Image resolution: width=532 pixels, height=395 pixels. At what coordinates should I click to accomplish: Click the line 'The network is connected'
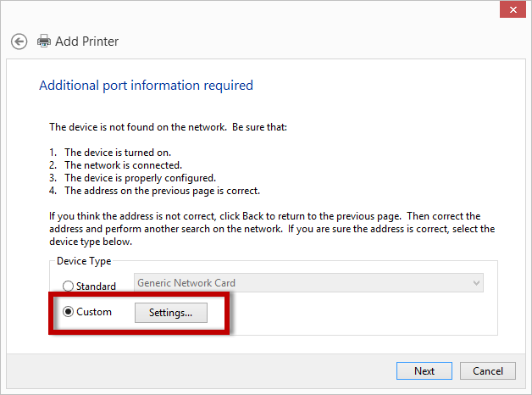pos(123,165)
